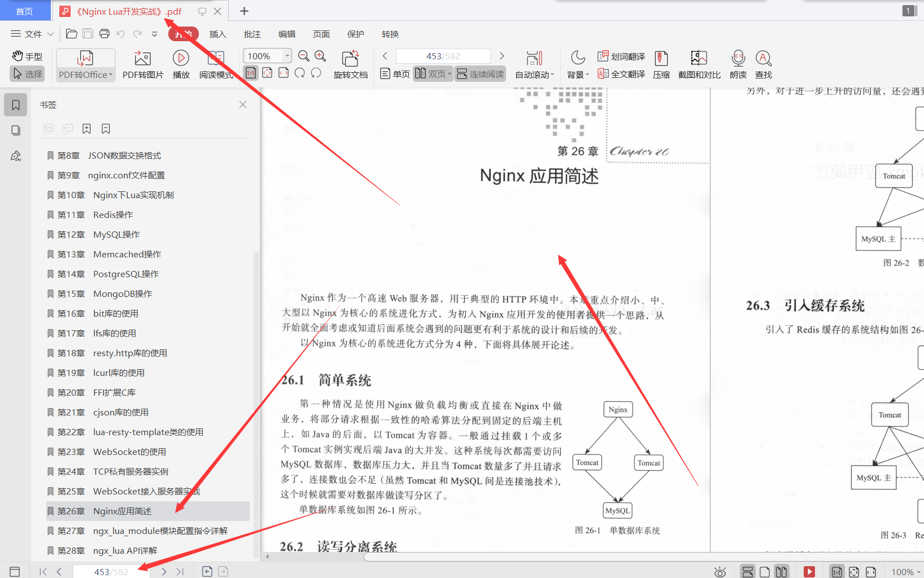Click the page number field showing 453/582
The width and height of the screenshot is (924, 578).
tap(443, 55)
